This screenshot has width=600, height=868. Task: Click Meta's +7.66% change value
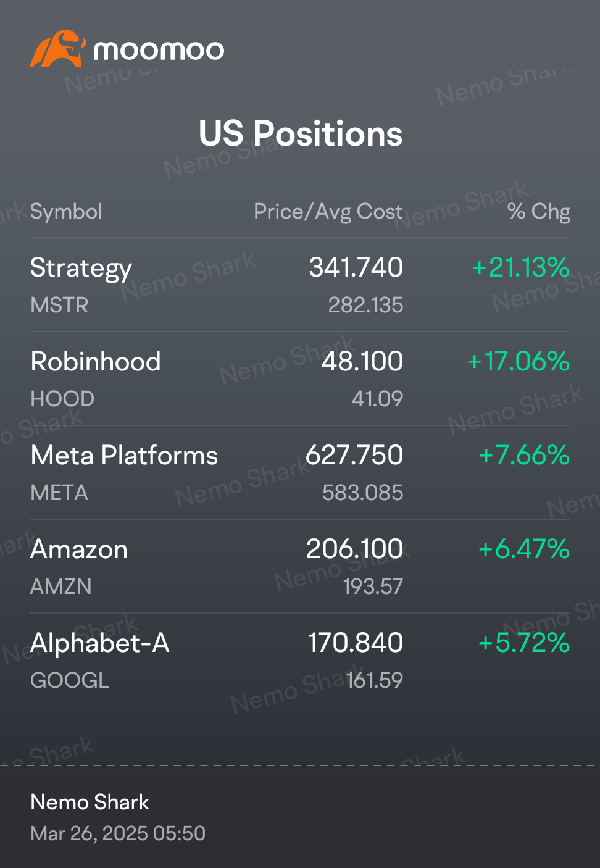[x=525, y=455]
